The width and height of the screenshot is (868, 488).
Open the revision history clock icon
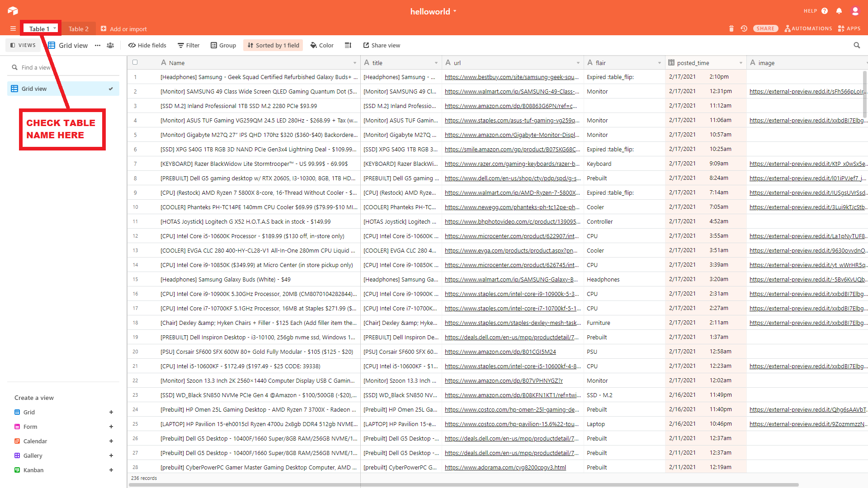click(x=744, y=28)
